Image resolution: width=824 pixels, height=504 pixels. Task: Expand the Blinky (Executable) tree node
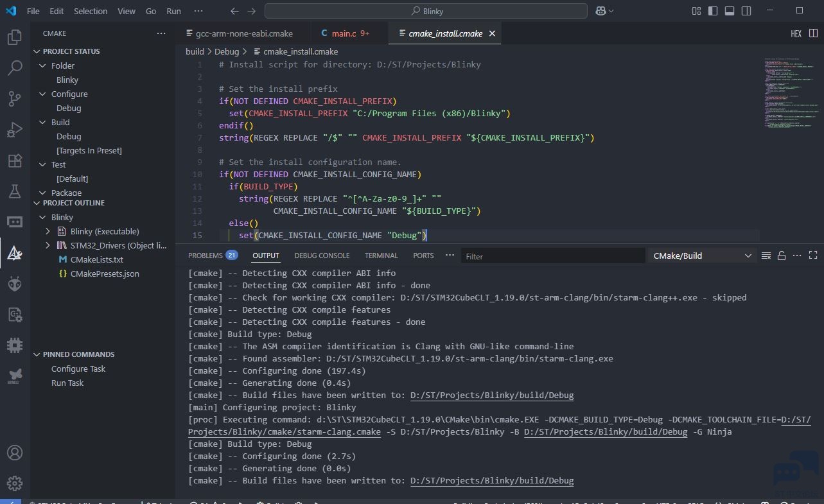click(48, 231)
